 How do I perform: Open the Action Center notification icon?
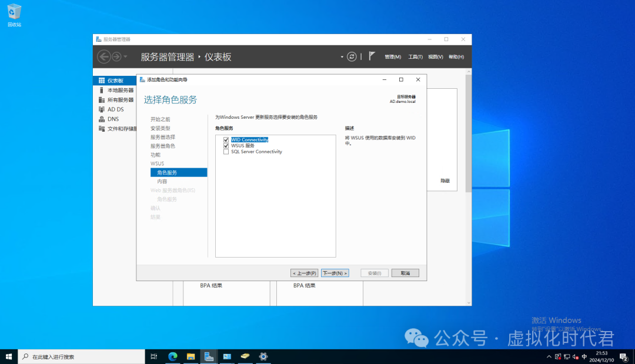pos(624,357)
